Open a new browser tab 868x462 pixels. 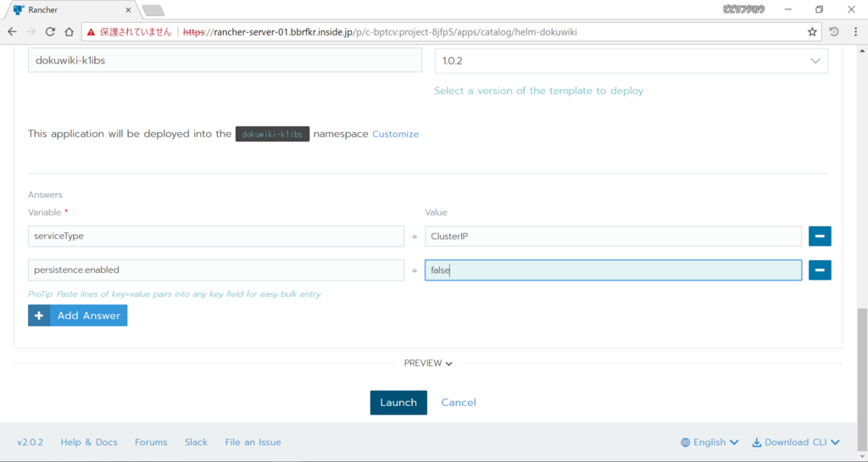click(153, 10)
